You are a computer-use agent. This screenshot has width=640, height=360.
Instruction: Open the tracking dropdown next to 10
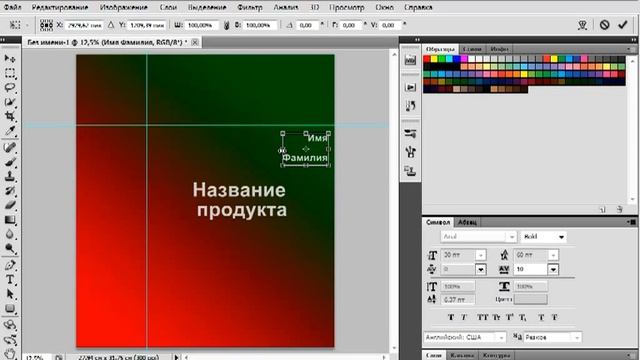click(x=553, y=269)
